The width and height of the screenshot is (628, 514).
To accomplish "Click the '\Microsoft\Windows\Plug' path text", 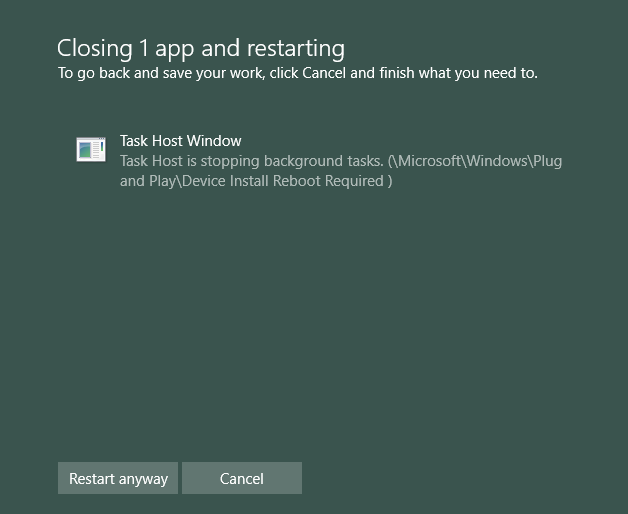I will (x=477, y=161).
